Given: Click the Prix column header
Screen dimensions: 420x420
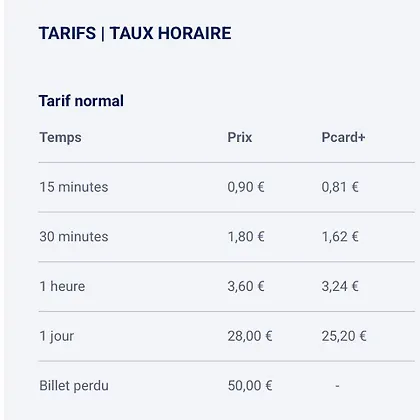Looking at the screenshot, I should [x=240, y=137].
